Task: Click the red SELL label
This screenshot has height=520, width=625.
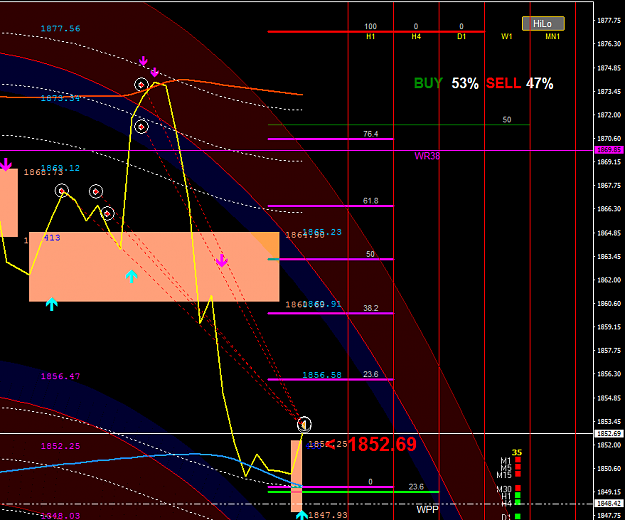Action: click(503, 83)
